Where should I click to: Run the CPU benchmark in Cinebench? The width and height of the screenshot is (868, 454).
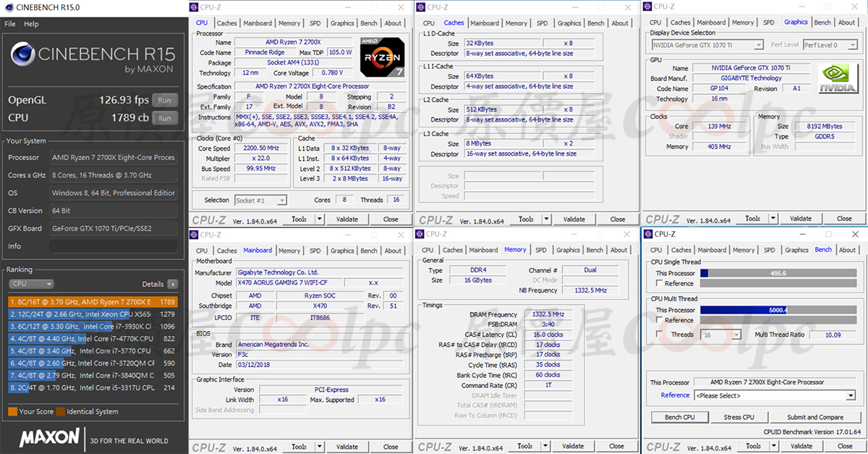[x=165, y=118]
